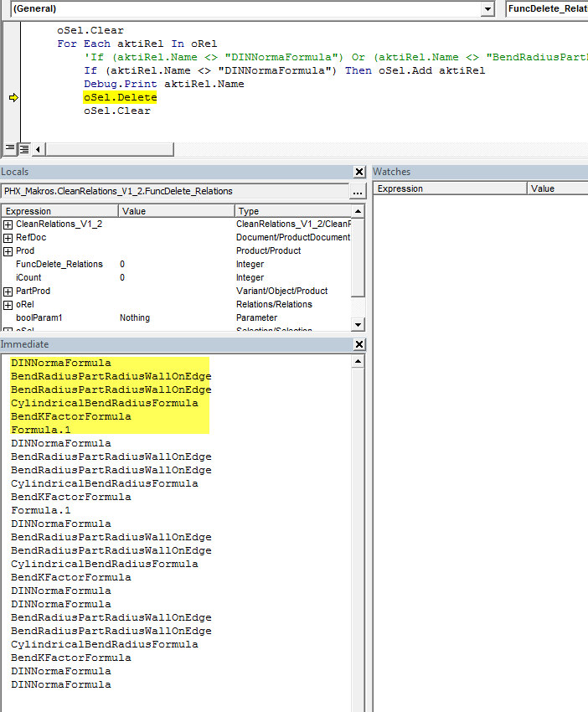The width and height of the screenshot is (588, 712).
Task: Click Watches Value column header
Action: click(558, 188)
